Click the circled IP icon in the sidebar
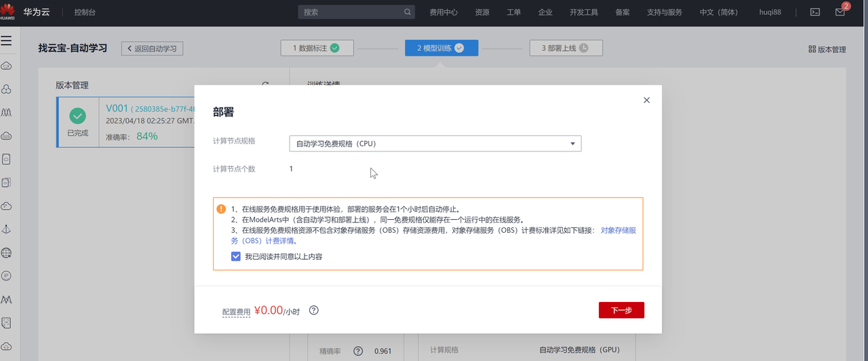Image resolution: width=868 pixels, height=361 pixels. (x=6, y=276)
